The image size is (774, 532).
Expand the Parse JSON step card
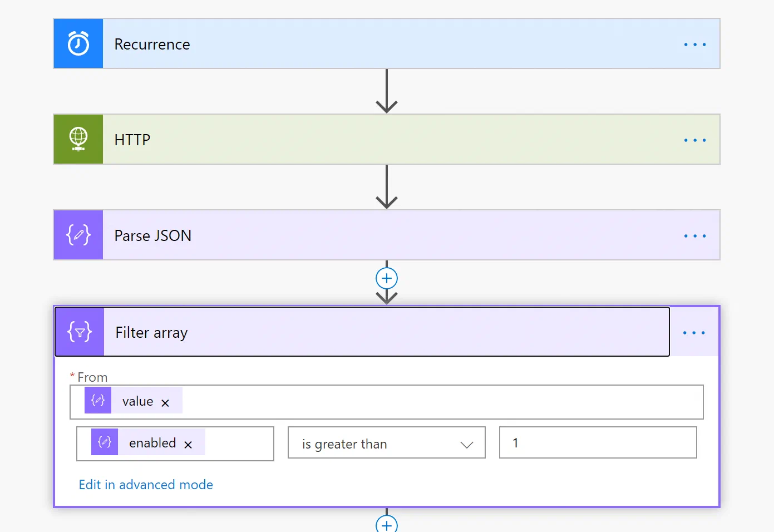pos(387,235)
